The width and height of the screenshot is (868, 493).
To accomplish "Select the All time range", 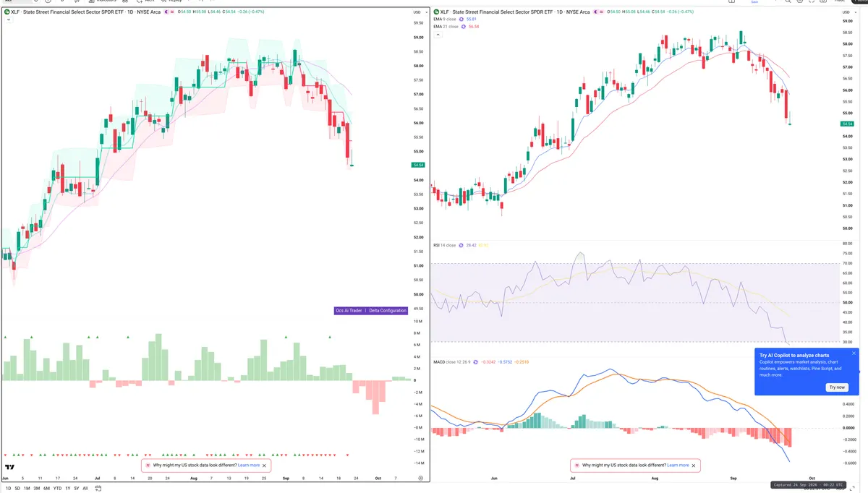I will click(85, 488).
